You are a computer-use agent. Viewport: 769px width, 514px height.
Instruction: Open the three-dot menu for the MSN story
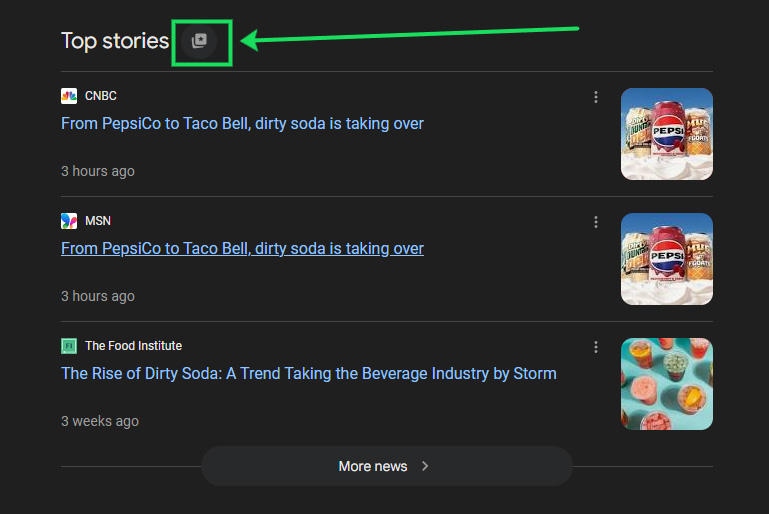coord(596,222)
